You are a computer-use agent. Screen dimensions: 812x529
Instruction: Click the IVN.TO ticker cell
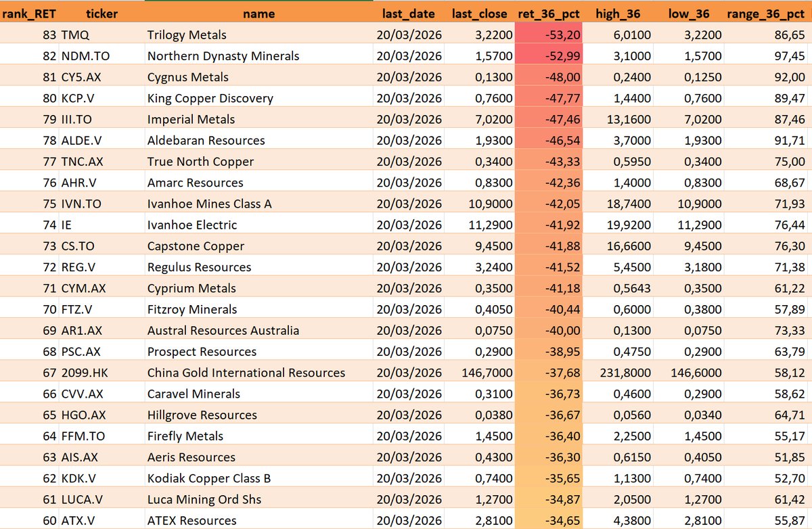click(x=101, y=204)
